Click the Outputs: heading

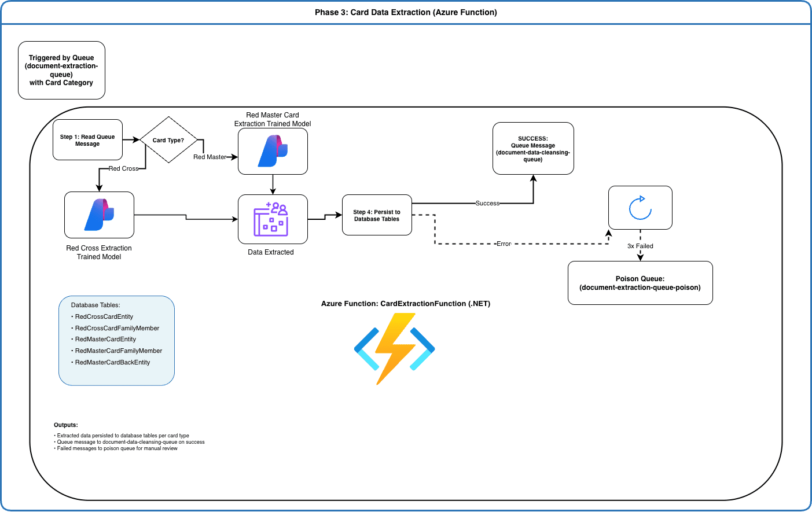[x=66, y=425]
